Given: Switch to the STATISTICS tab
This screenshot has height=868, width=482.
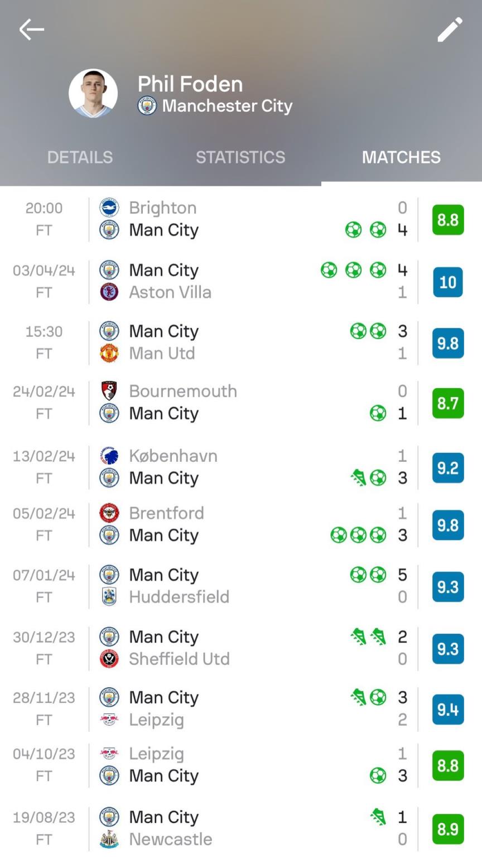Looking at the screenshot, I should (240, 157).
